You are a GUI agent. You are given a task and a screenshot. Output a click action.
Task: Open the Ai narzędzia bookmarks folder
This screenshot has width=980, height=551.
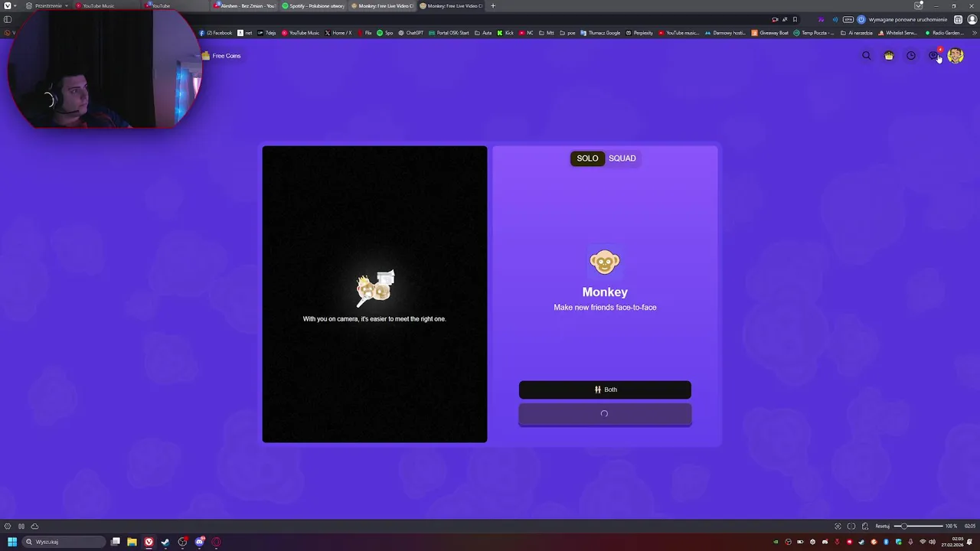pos(857,33)
